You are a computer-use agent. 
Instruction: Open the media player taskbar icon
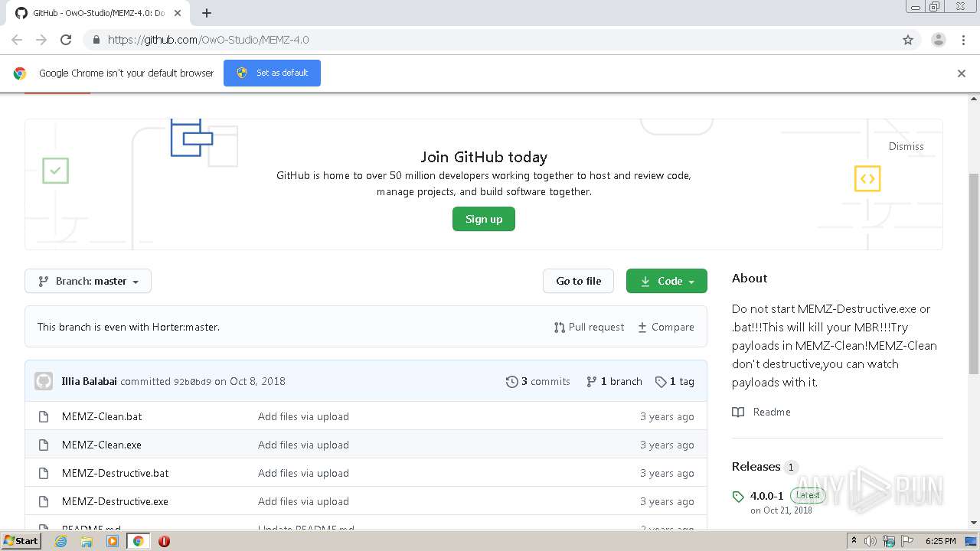pyautogui.click(x=113, y=541)
